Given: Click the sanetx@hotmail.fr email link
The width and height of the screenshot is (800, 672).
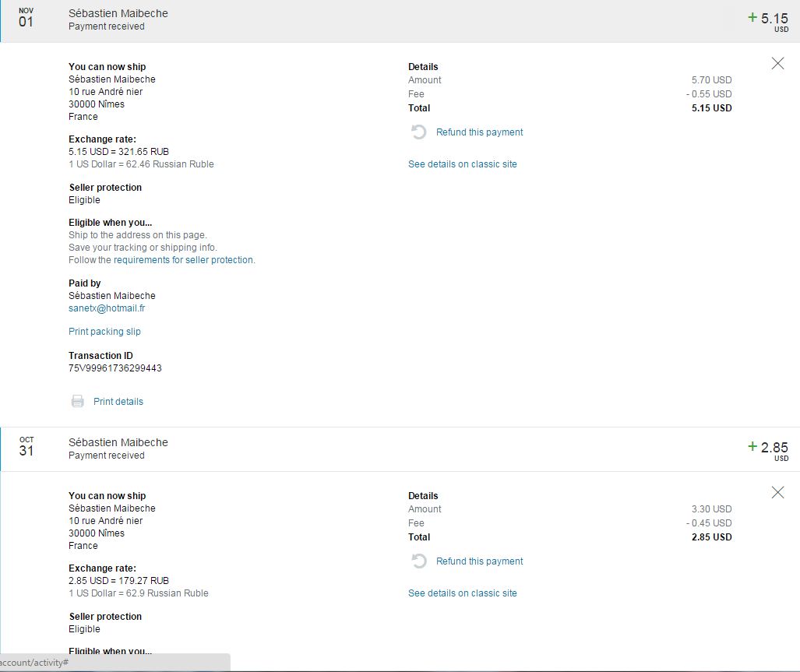Looking at the screenshot, I should tap(107, 308).
